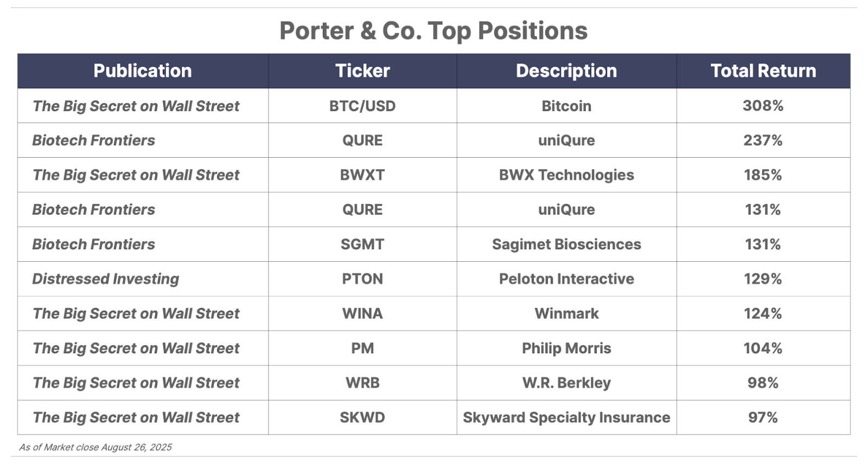
Task: Select the BTC/USD ticker cell
Action: 362,106
